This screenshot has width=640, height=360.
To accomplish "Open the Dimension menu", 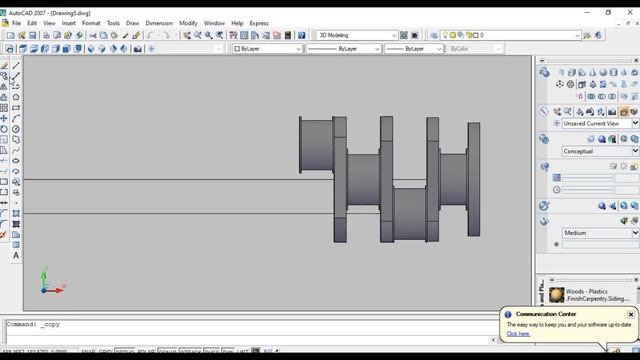I will point(159,23).
